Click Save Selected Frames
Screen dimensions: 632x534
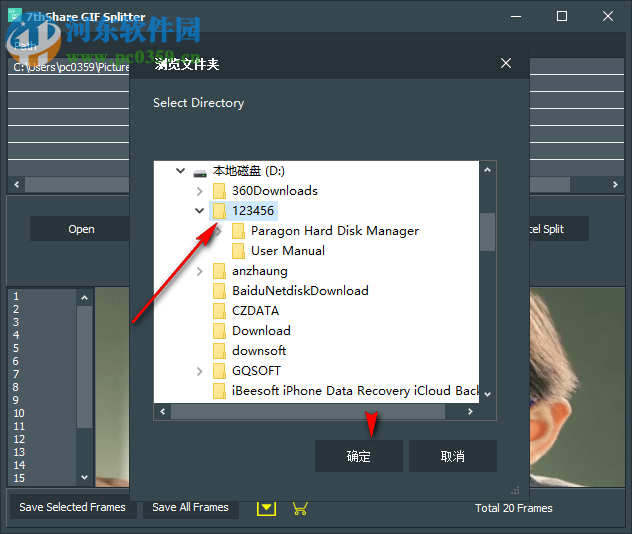click(73, 507)
